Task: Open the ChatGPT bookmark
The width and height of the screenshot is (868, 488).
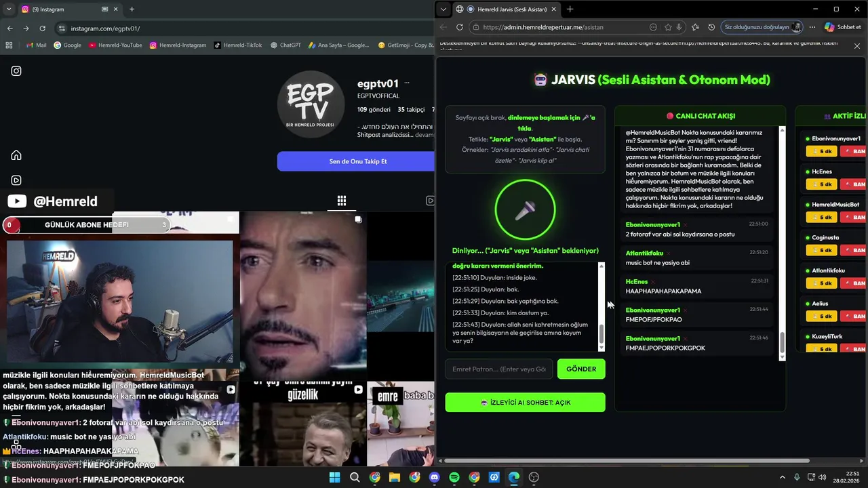Action: tap(285, 45)
